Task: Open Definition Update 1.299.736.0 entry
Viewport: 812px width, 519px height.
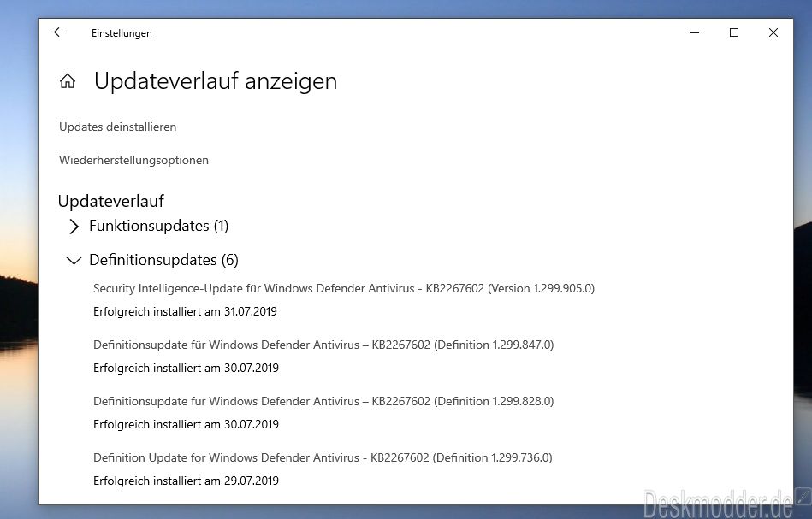Action: [x=323, y=457]
